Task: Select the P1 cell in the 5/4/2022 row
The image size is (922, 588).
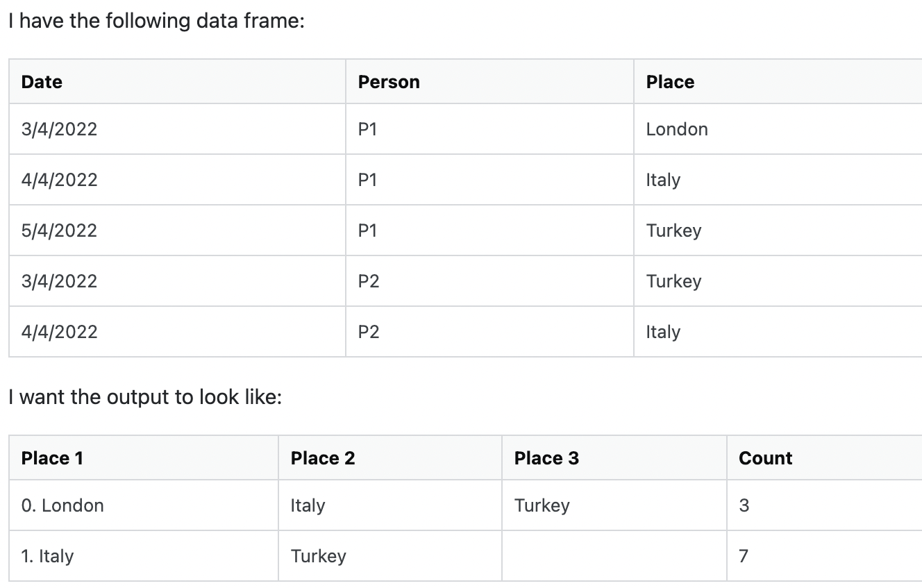Action: pos(367,230)
